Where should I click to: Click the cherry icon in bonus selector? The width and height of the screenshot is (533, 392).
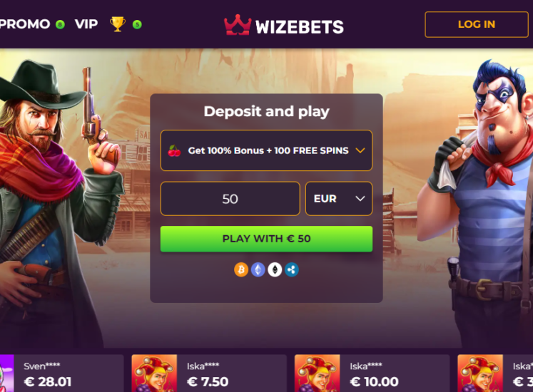(x=174, y=150)
